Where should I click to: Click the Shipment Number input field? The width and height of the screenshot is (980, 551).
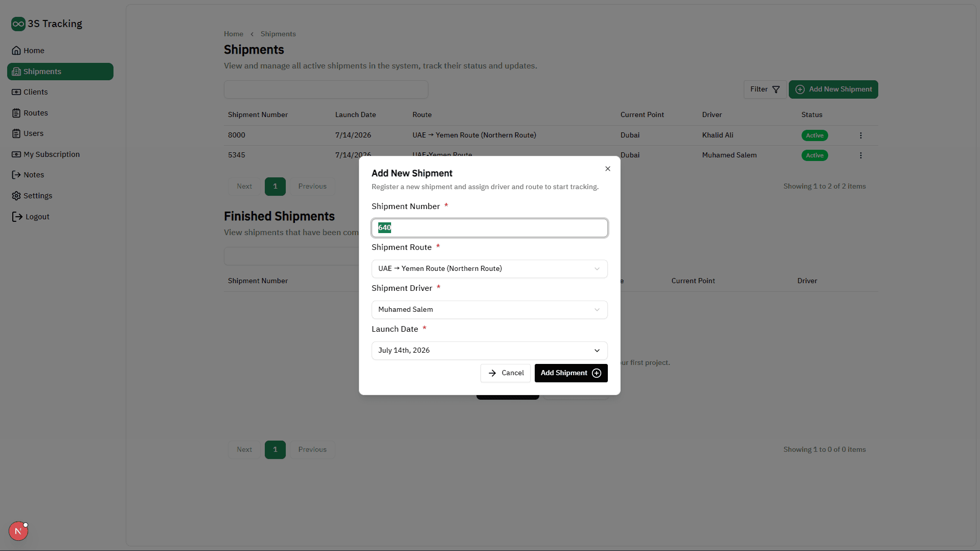489,228
